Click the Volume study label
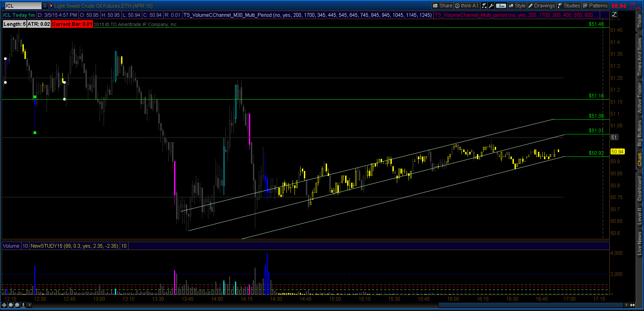This screenshot has width=644, height=311. pos(11,246)
